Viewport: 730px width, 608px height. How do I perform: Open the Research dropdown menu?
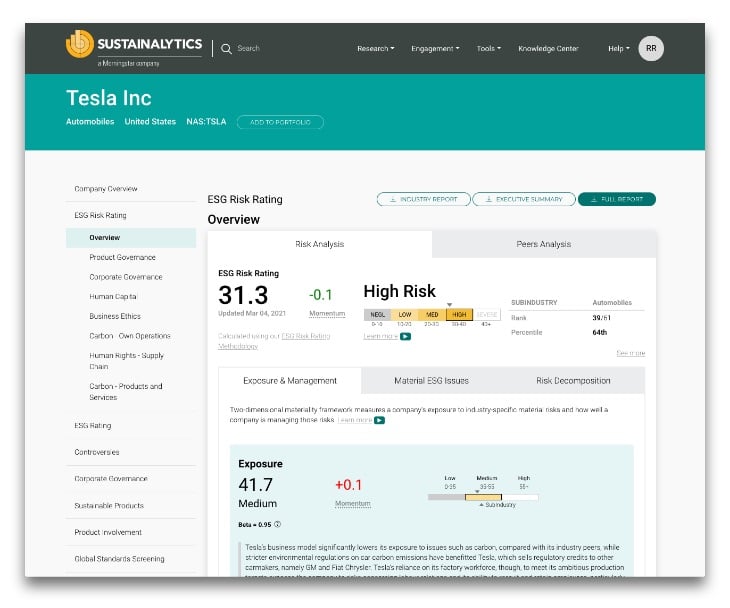pyautogui.click(x=376, y=48)
